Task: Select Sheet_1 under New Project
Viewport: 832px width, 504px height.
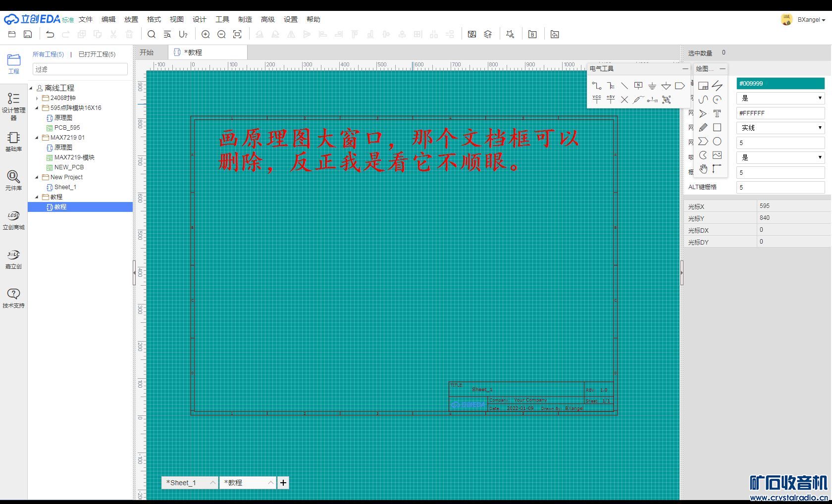Action: 65,187
